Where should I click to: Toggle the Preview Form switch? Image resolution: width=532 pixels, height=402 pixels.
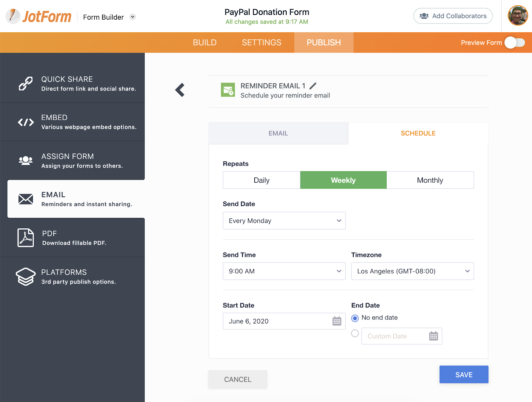click(514, 43)
